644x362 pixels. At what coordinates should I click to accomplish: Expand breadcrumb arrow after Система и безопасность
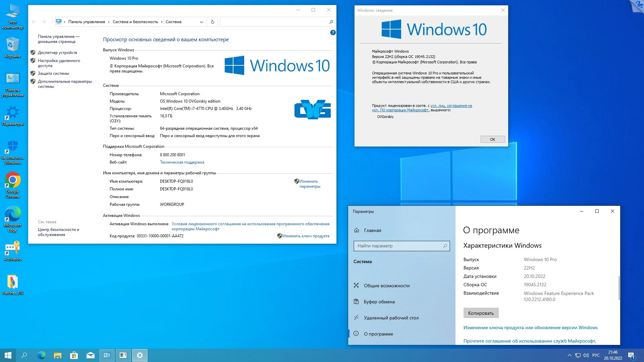tap(162, 22)
